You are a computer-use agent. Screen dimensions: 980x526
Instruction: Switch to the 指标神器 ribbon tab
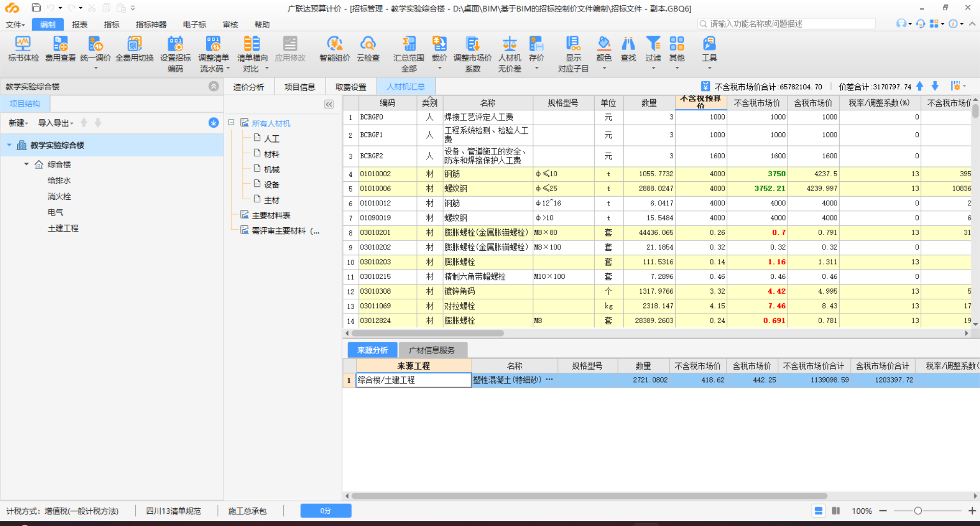coord(151,25)
